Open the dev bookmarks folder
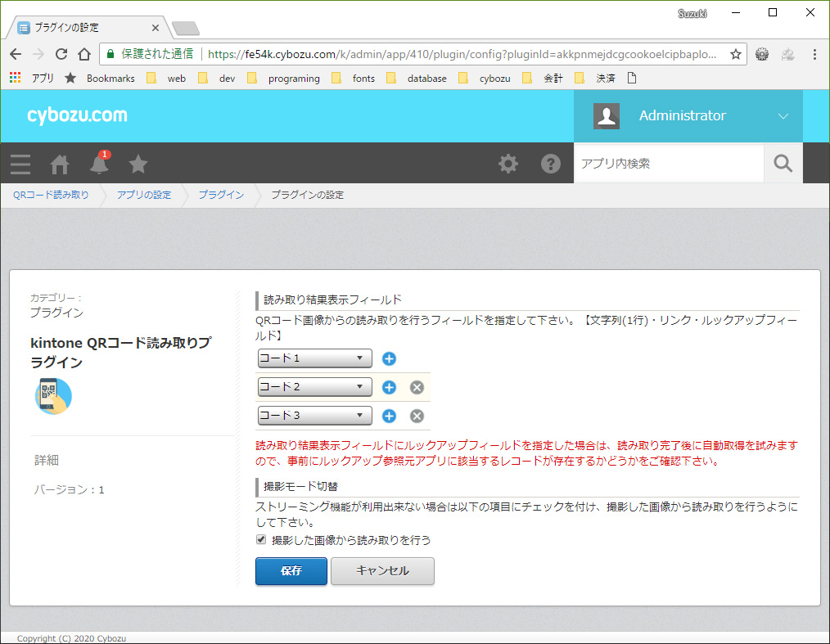The height and width of the screenshot is (644, 830). pyautogui.click(x=216, y=79)
